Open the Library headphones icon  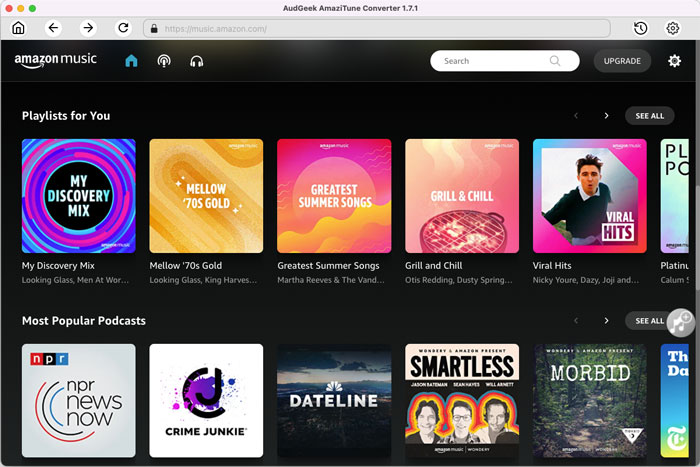pos(196,61)
